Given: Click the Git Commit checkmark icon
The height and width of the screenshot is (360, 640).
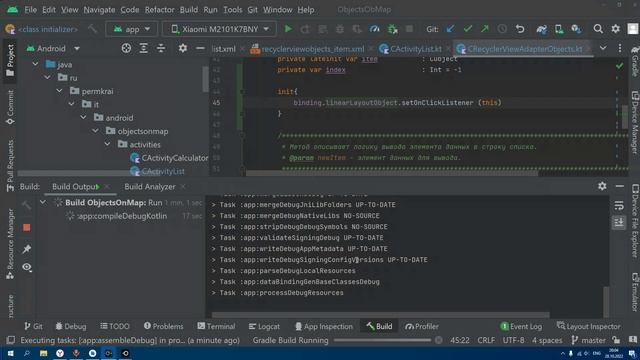Looking at the screenshot, I should (468, 29).
